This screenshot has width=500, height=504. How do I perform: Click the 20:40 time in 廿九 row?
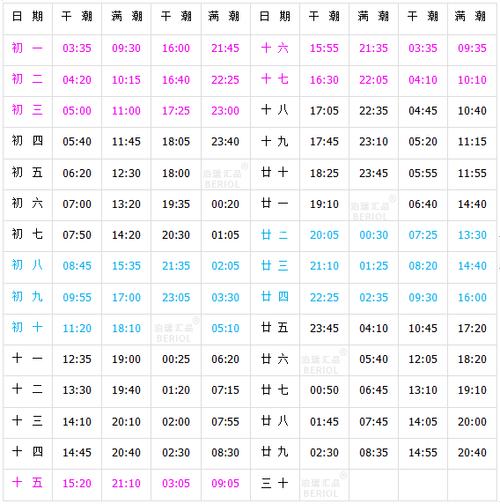472,453
